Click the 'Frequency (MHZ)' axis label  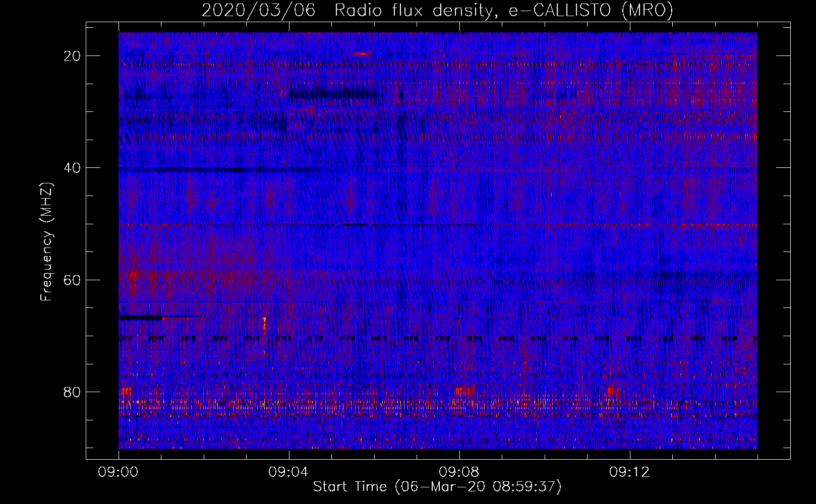pyautogui.click(x=46, y=241)
